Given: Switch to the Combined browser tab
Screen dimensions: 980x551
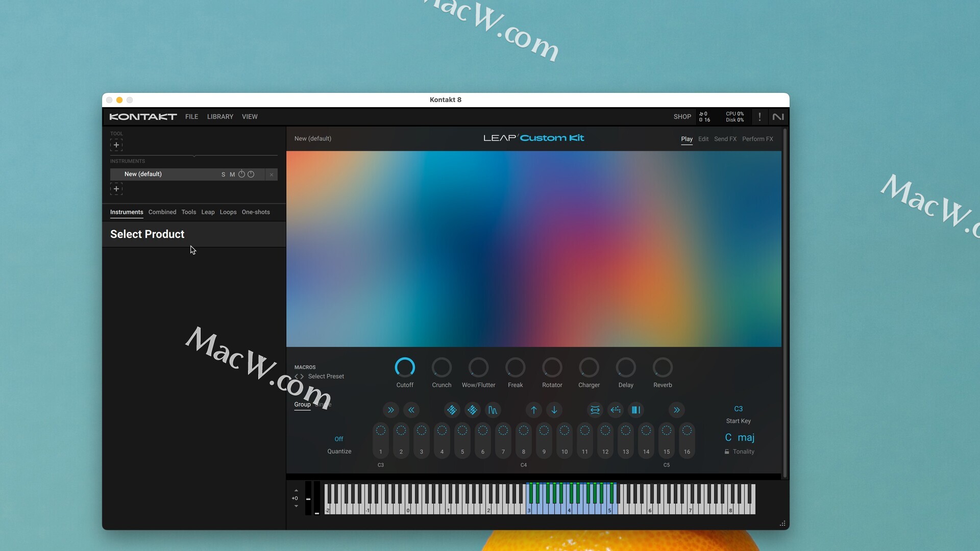Looking at the screenshot, I should click(162, 212).
